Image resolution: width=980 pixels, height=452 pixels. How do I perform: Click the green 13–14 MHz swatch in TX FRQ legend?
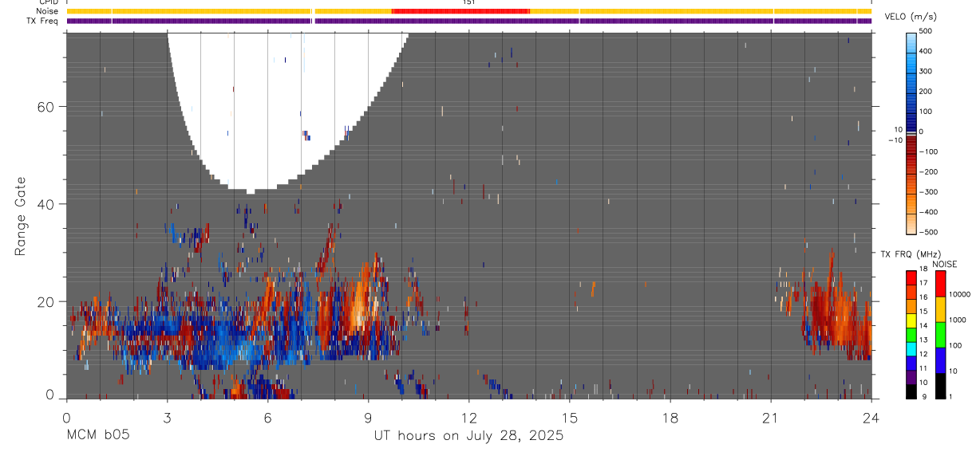[911, 333]
